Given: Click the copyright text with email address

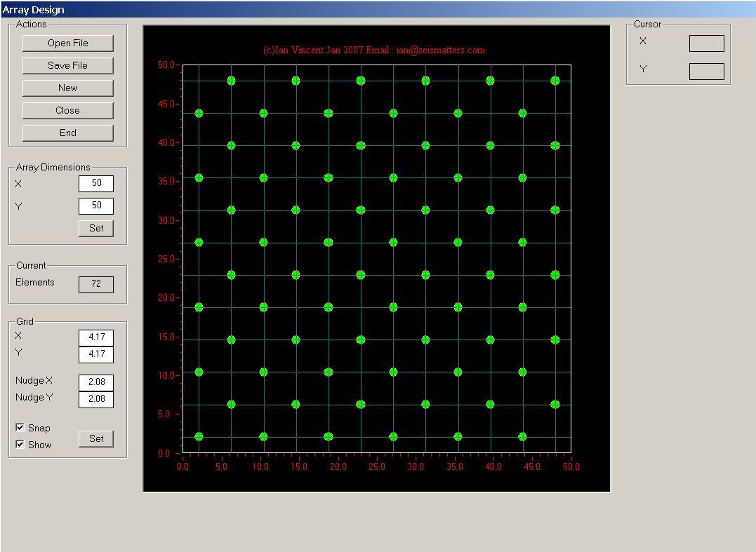Looking at the screenshot, I should 374,50.
